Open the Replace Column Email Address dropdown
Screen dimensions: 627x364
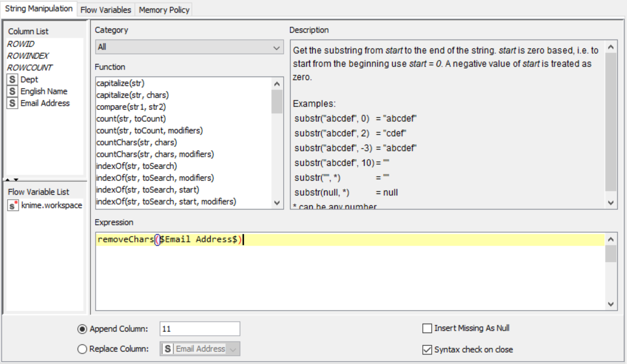tap(200, 349)
